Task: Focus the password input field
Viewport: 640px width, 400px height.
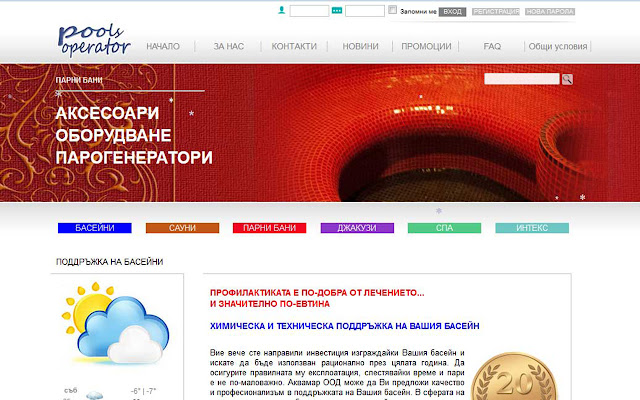Action: 364,11
